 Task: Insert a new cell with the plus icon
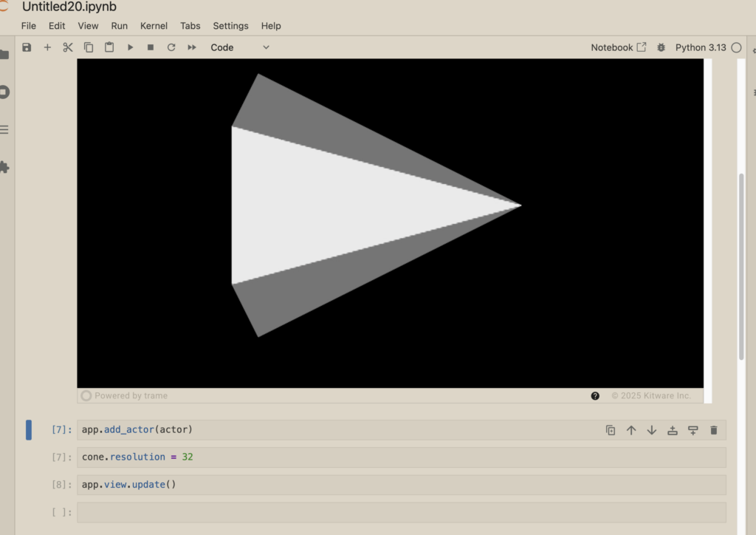[47, 47]
